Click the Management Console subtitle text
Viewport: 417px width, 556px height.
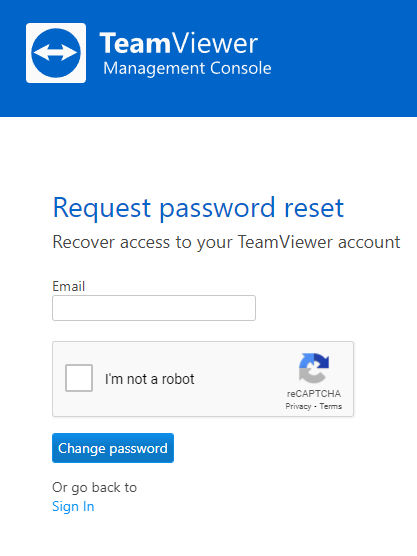[x=187, y=68]
